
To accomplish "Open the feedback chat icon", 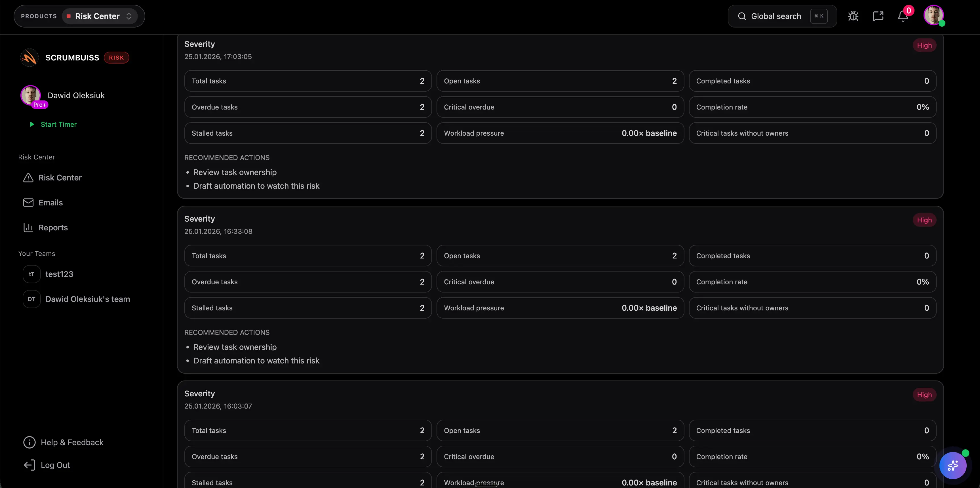I will [x=878, y=16].
